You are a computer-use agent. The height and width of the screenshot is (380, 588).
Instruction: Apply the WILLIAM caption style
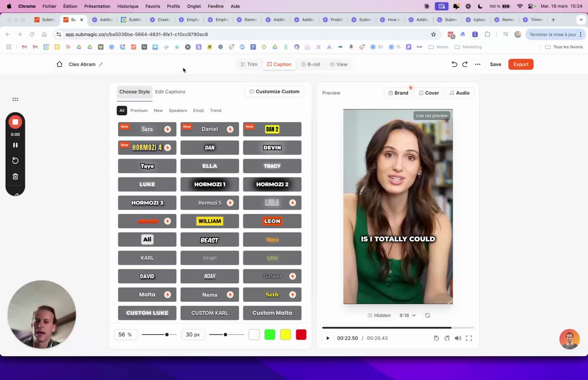coord(209,221)
